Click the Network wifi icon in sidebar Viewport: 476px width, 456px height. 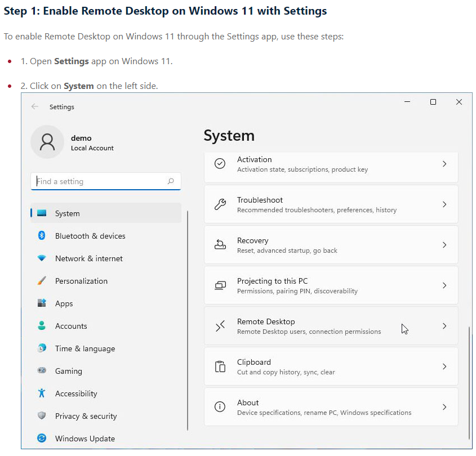tap(42, 258)
